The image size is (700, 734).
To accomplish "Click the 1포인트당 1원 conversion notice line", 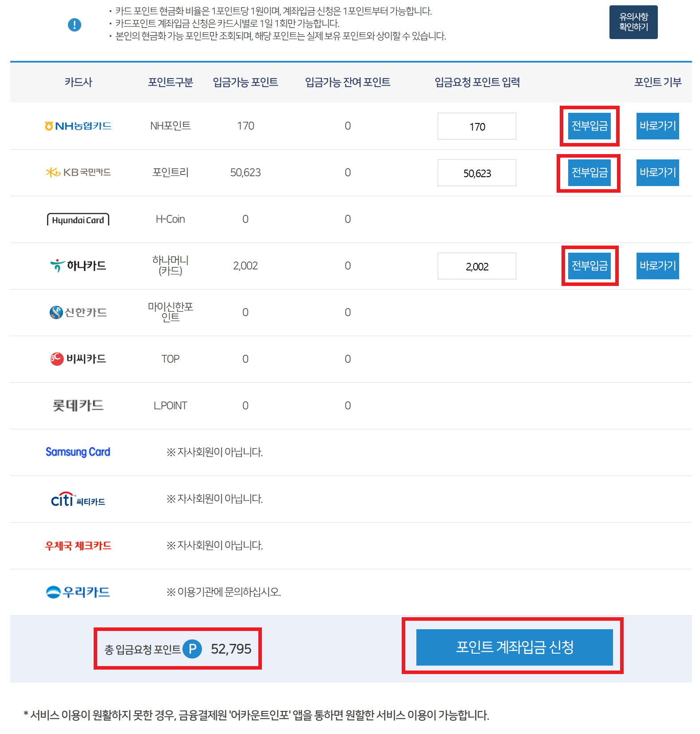I will tap(273, 12).
